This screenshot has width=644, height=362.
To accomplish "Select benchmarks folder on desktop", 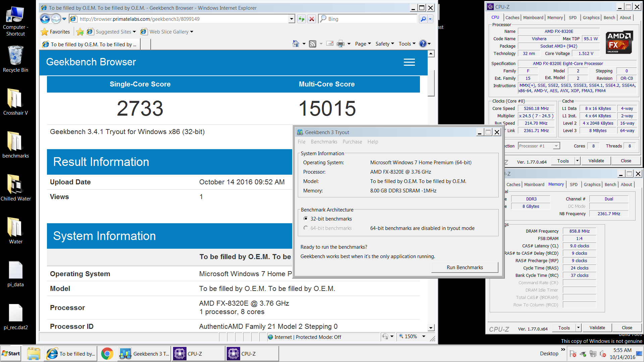I will [x=15, y=145].
